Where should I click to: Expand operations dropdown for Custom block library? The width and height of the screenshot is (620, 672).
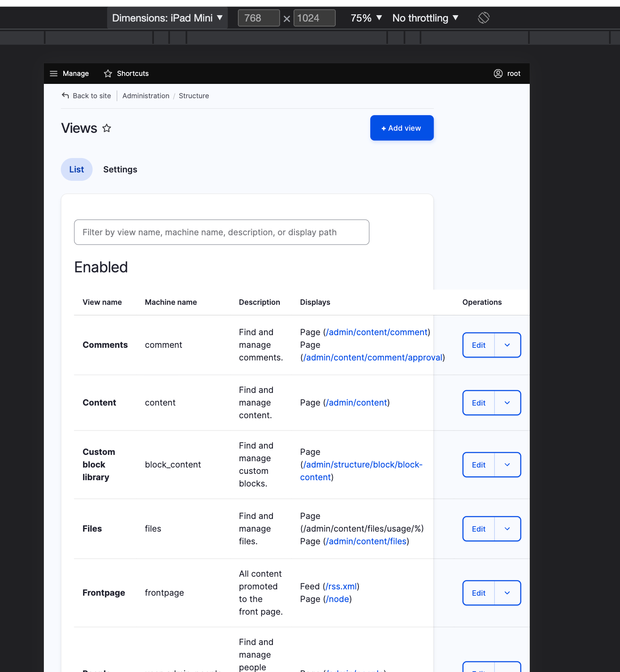pyautogui.click(x=507, y=465)
